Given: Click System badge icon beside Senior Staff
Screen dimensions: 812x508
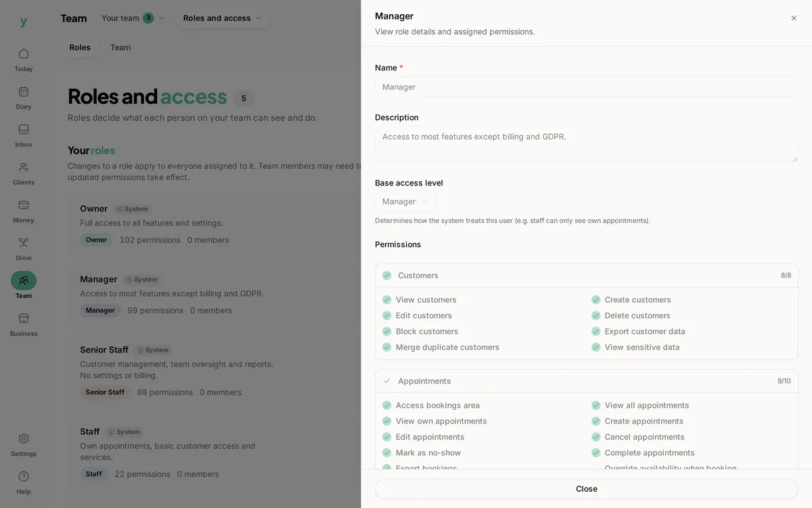Looking at the screenshot, I should pyautogui.click(x=140, y=350).
